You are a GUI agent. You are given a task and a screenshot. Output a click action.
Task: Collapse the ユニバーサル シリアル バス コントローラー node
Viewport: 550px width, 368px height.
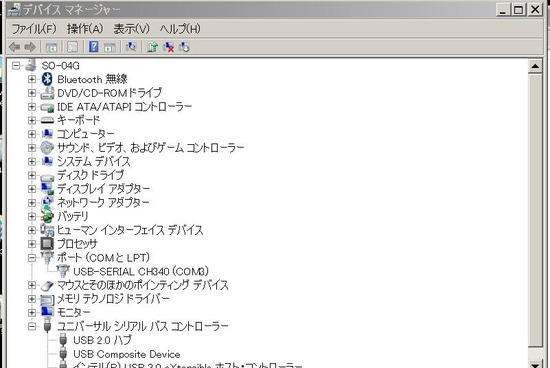click(x=32, y=327)
